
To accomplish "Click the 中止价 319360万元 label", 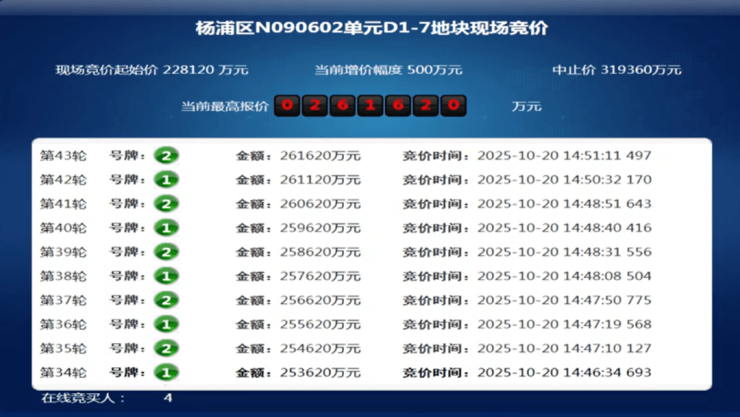I will (617, 70).
